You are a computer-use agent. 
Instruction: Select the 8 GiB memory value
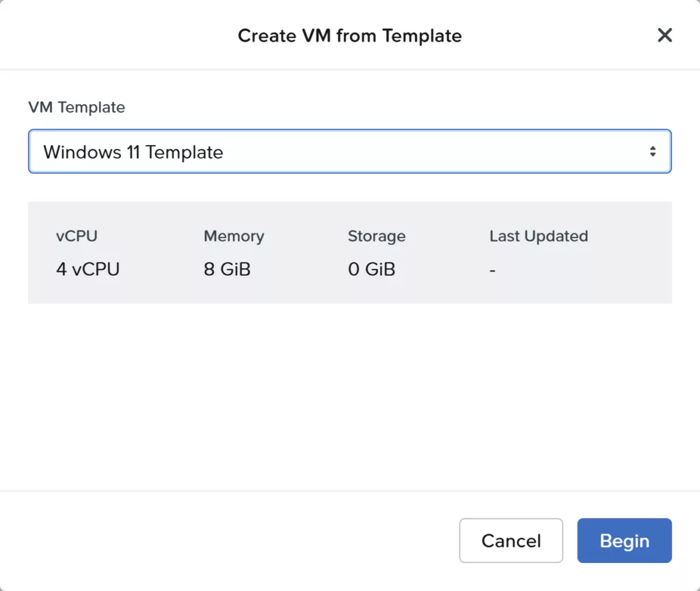point(227,270)
